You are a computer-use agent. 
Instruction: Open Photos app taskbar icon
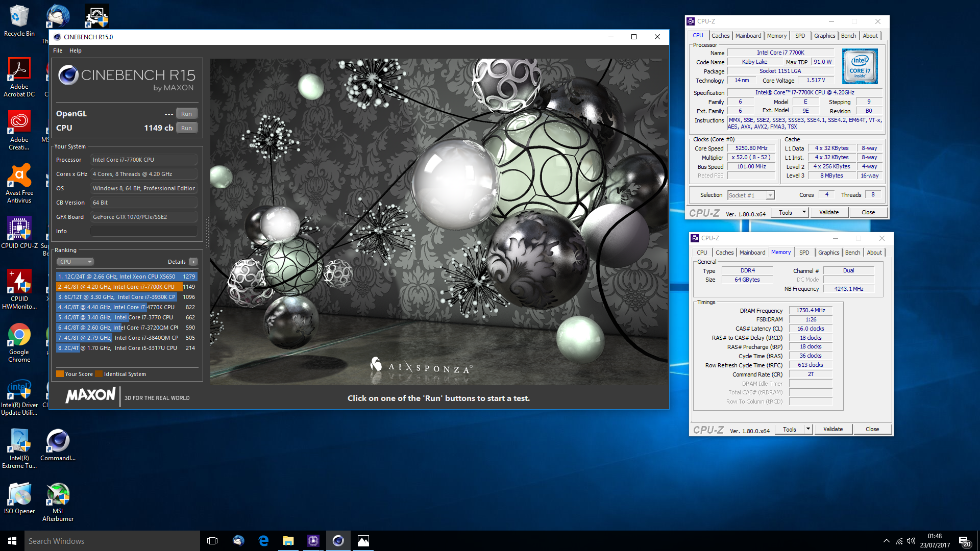click(363, 541)
